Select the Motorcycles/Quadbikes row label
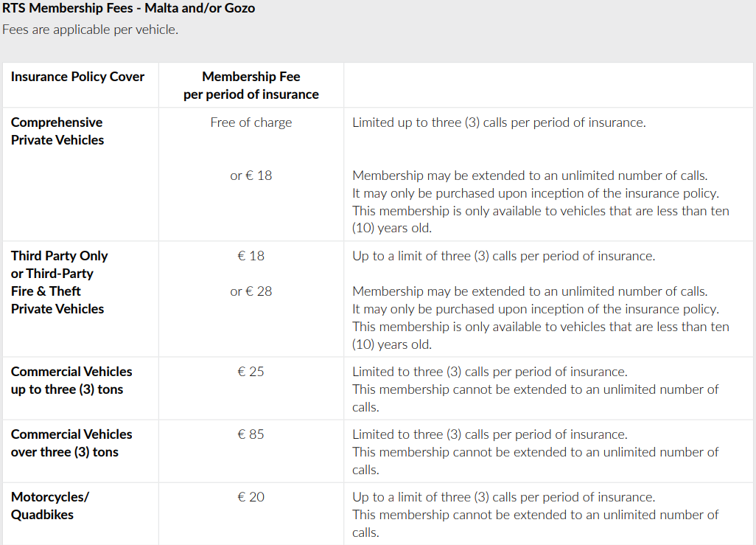This screenshot has height=545, width=756. [x=49, y=506]
